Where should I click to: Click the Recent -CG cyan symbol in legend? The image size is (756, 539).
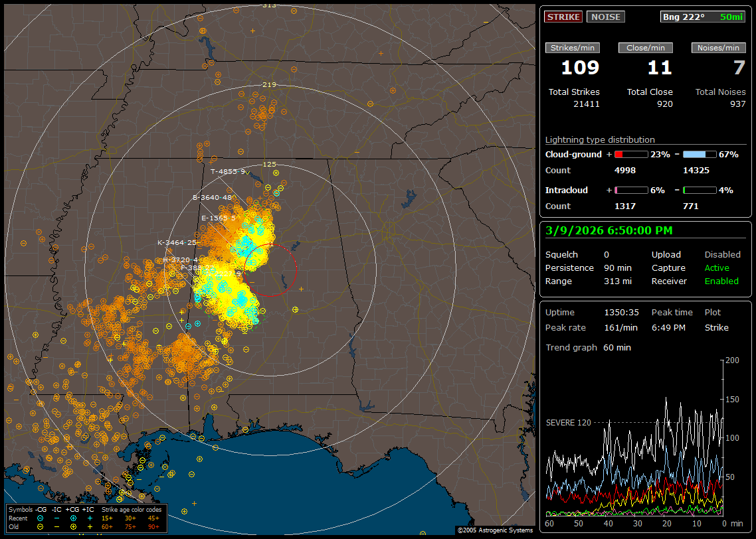click(41, 518)
